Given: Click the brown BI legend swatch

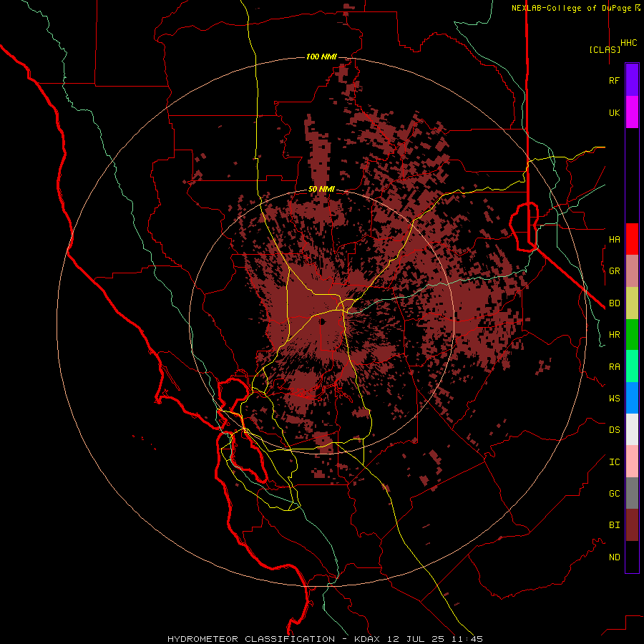Looking at the screenshot, I should tap(632, 525).
